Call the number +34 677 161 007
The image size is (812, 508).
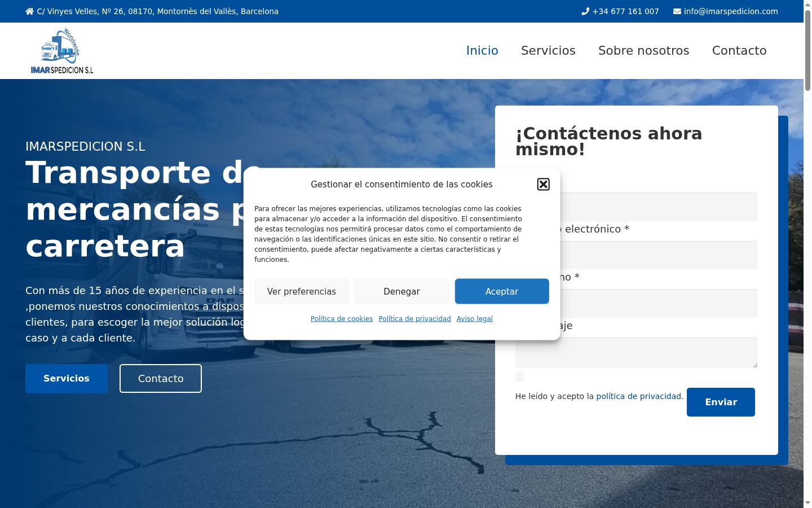[625, 11]
